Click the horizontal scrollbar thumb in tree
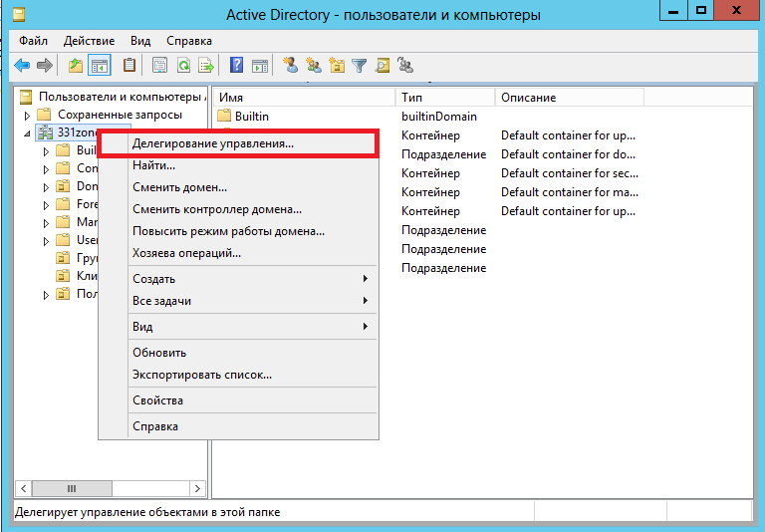The height and width of the screenshot is (532, 765). (72, 488)
